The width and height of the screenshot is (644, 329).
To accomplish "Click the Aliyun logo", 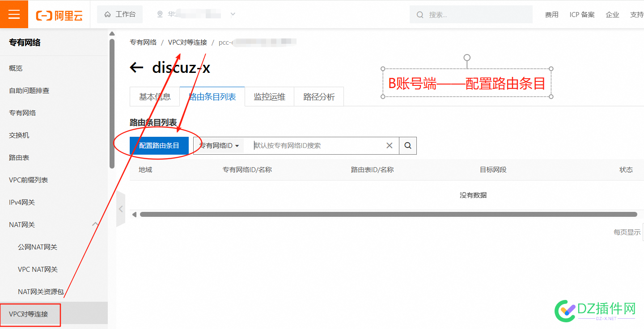I will [59, 14].
